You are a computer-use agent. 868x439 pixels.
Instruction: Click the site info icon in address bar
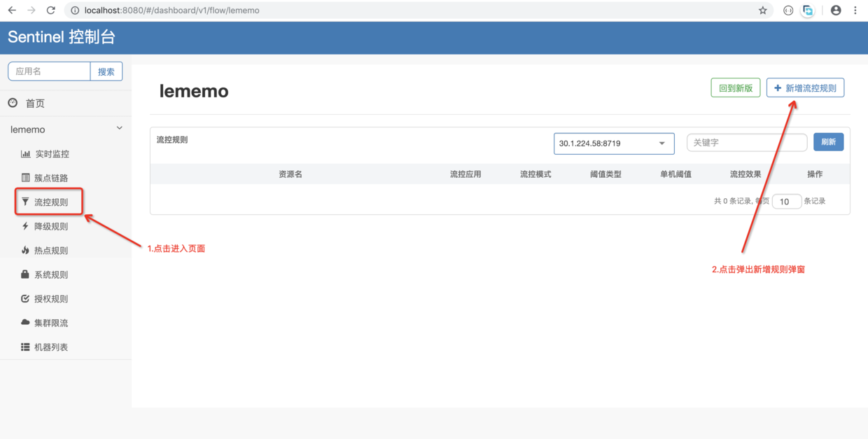[x=75, y=11]
